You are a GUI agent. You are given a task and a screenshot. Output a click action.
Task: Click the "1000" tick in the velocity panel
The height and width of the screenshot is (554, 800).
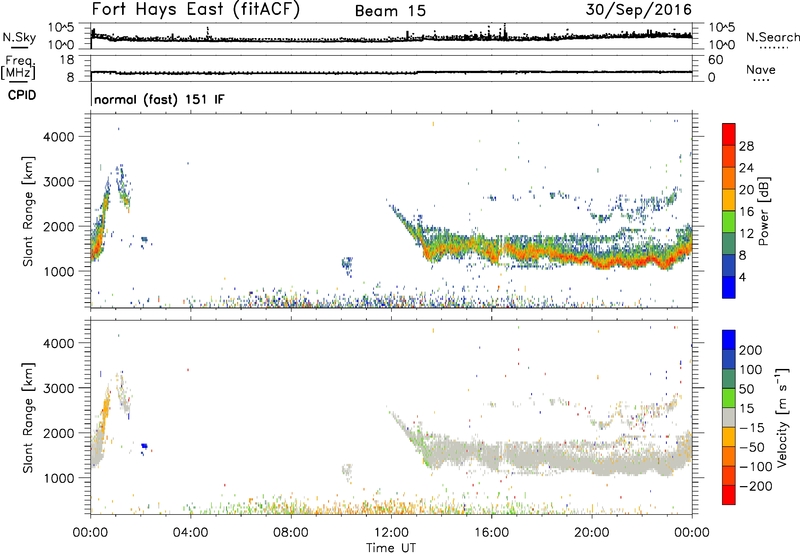pos(59,478)
